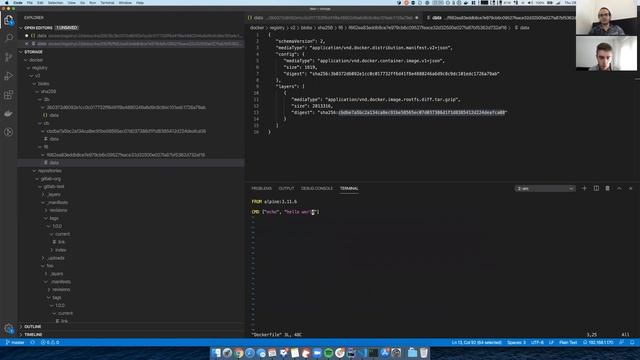Split the terminal panel
Image resolution: width=640 pixels, height=360 pixels.
coord(596,188)
